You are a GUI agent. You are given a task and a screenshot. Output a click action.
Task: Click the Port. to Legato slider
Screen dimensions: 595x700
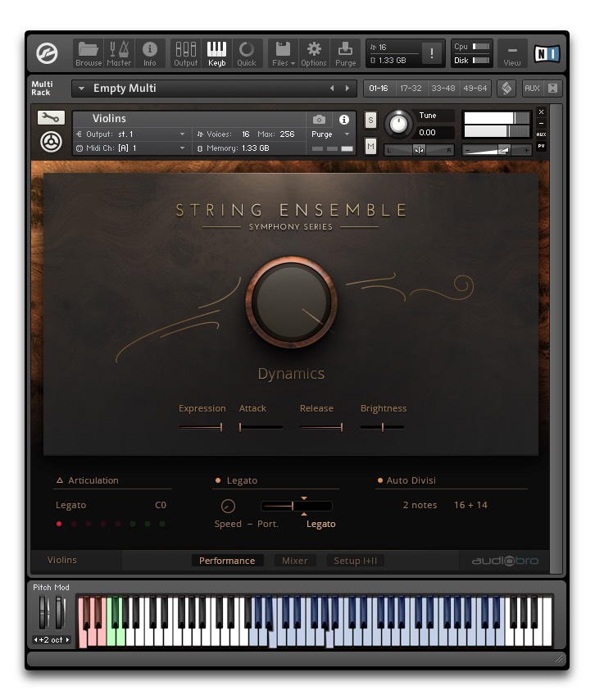tap(297, 506)
